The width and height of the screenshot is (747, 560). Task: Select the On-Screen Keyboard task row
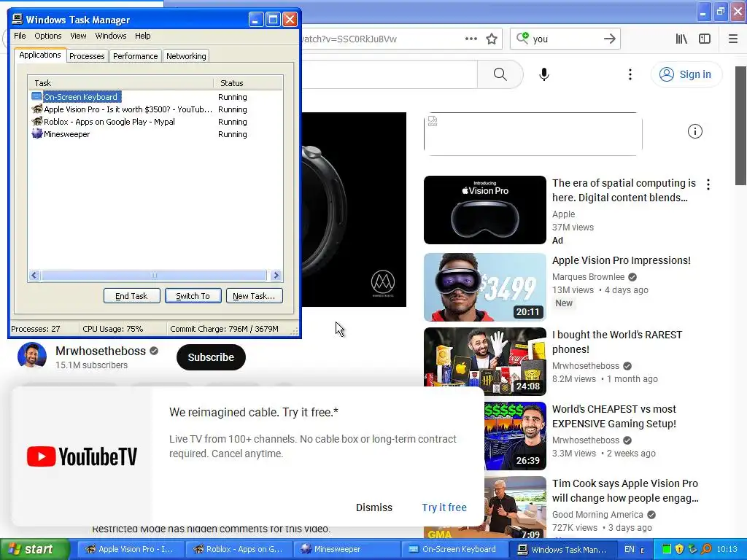point(155,97)
